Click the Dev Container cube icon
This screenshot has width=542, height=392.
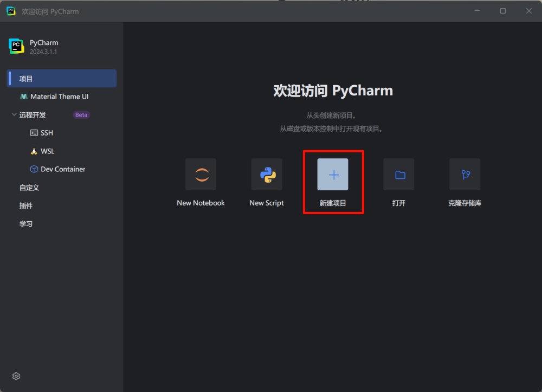coord(34,169)
